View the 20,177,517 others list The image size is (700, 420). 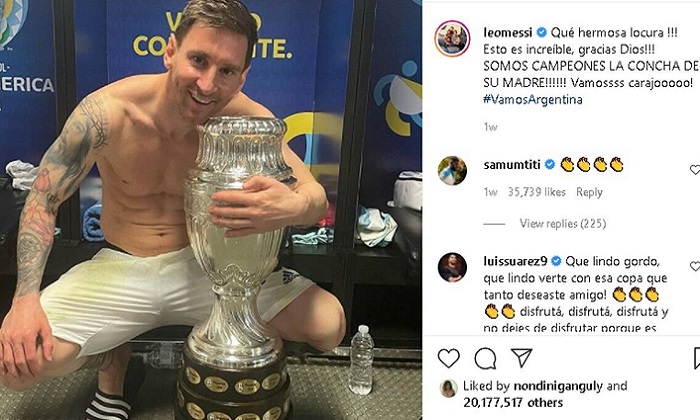tap(513, 403)
